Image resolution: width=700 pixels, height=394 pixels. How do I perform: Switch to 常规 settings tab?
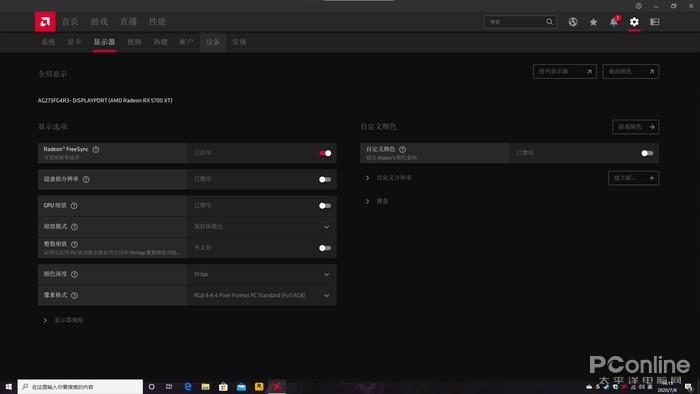coord(239,42)
